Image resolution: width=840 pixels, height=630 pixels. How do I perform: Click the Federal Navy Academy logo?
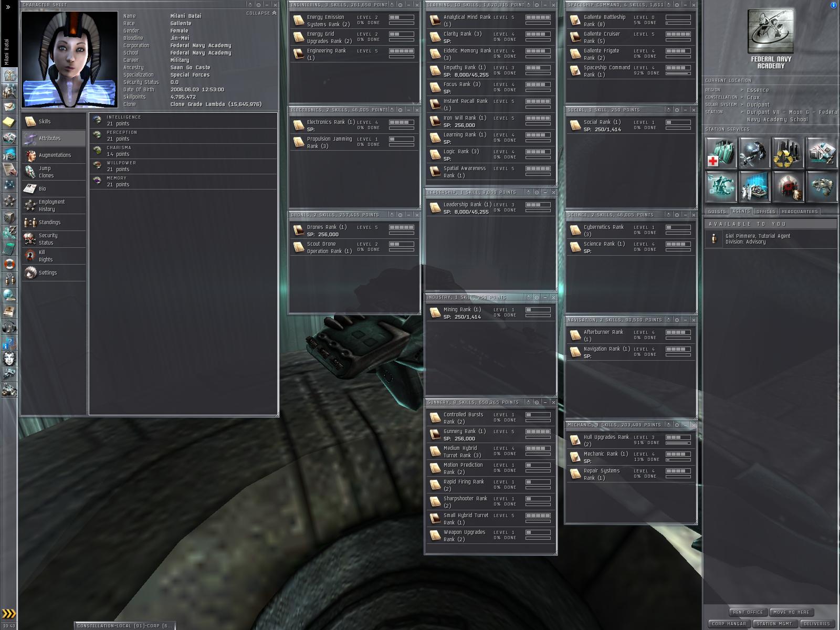pos(771,33)
